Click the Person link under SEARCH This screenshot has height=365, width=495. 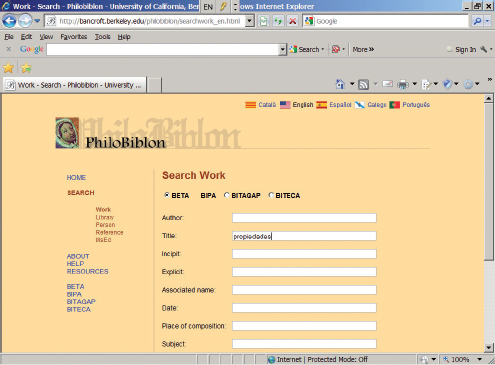click(105, 225)
